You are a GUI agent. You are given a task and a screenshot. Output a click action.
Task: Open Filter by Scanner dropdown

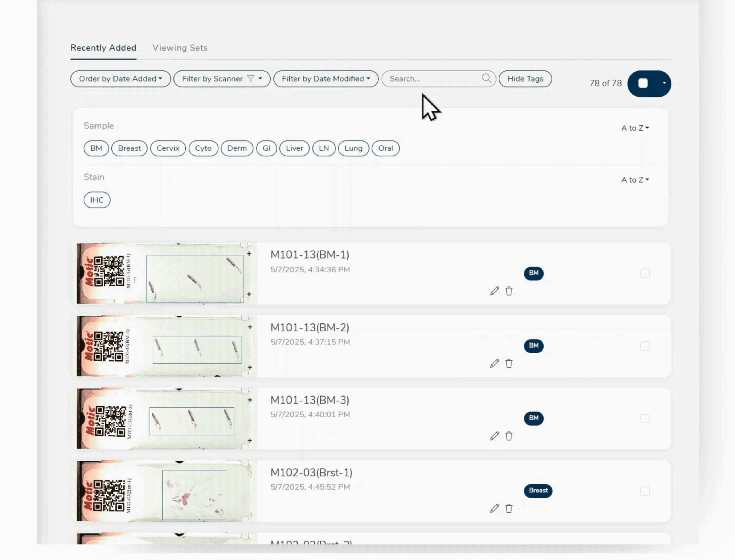pos(222,79)
